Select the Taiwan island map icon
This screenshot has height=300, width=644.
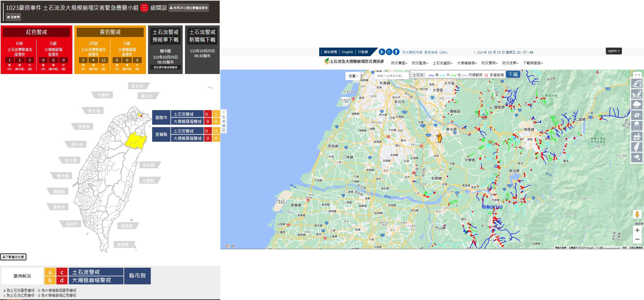pos(637,147)
